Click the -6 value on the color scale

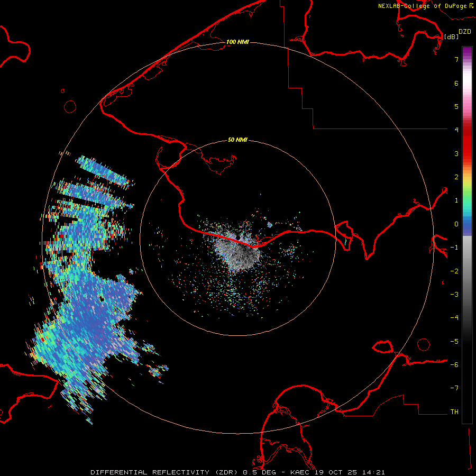pyautogui.click(x=454, y=364)
